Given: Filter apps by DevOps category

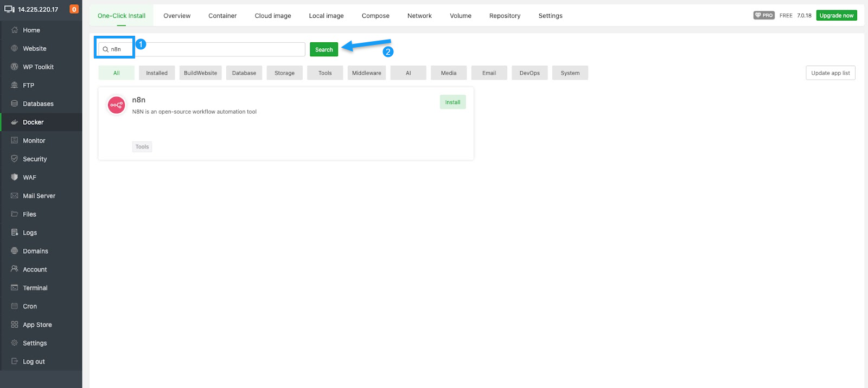Looking at the screenshot, I should click(529, 73).
